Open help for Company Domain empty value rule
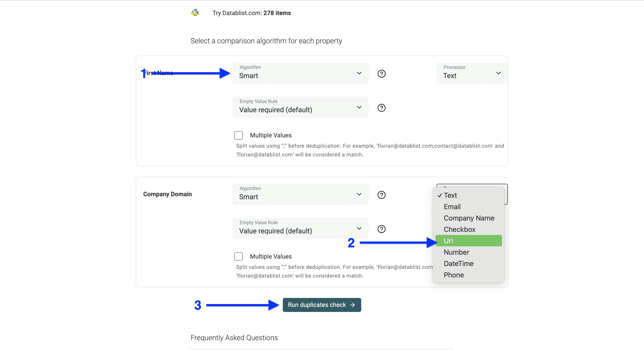This screenshot has width=644, height=350. (x=381, y=229)
